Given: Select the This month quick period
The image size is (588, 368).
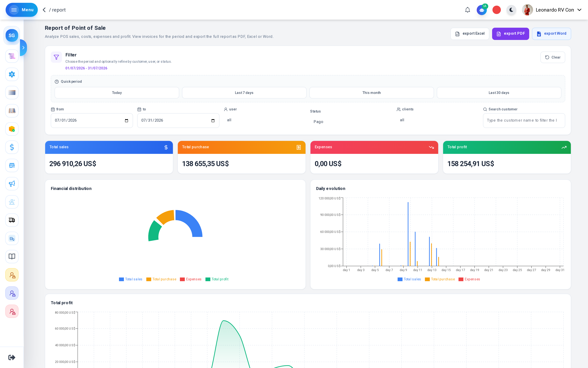Looking at the screenshot, I should pos(372,93).
